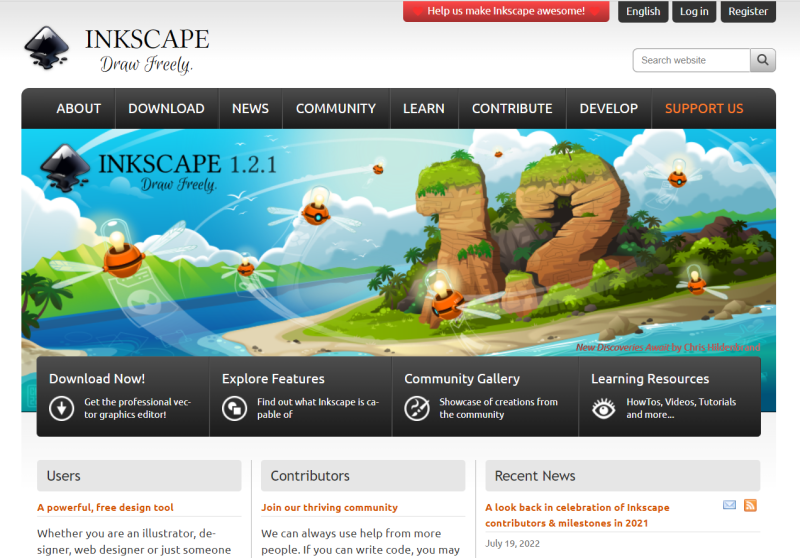Click the 'Download Now!' heading
Image resolution: width=800 pixels, height=558 pixels.
97,379
